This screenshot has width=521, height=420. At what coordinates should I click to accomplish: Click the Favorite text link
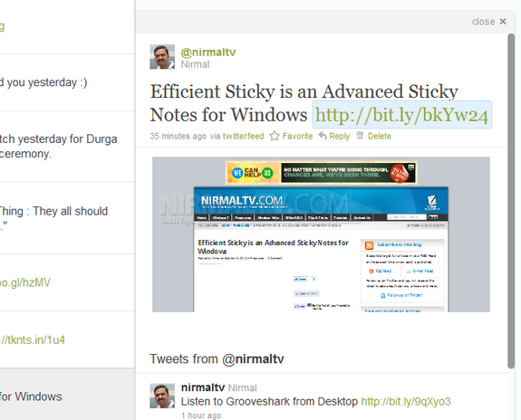[297, 136]
